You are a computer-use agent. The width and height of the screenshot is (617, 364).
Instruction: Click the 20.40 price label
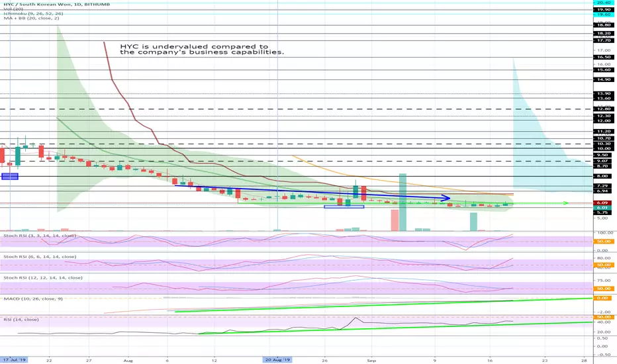(x=604, y=3)
